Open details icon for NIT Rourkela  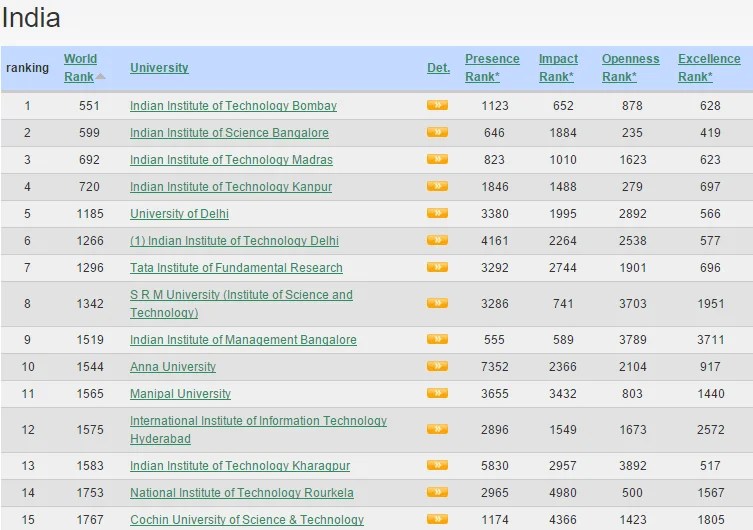tap(437, 492)
